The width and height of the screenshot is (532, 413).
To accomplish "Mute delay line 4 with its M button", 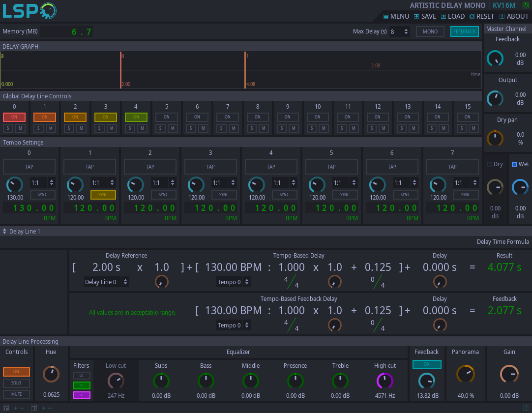I will pos(142,128).
